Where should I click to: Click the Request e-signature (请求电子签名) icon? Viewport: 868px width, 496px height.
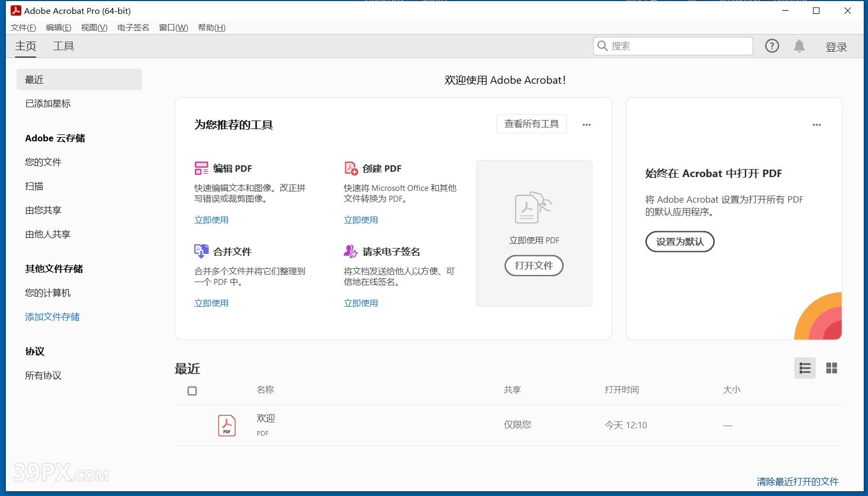point(351,251)
